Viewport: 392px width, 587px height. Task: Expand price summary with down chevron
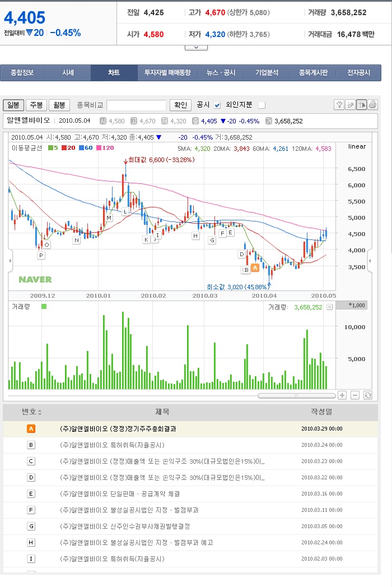click(x=196, y=48)
